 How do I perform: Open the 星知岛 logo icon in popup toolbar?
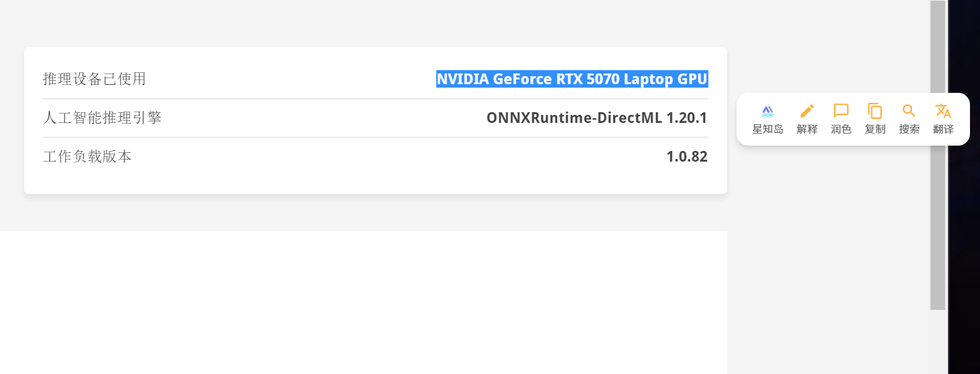(767, 111)
